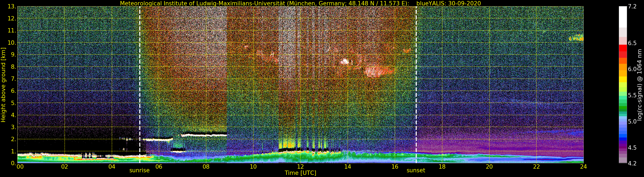Image resolution: width=644 pixels, height=177 pixels.
Task: Click the colorbar tick value 4.5
Action: (632, 148)
